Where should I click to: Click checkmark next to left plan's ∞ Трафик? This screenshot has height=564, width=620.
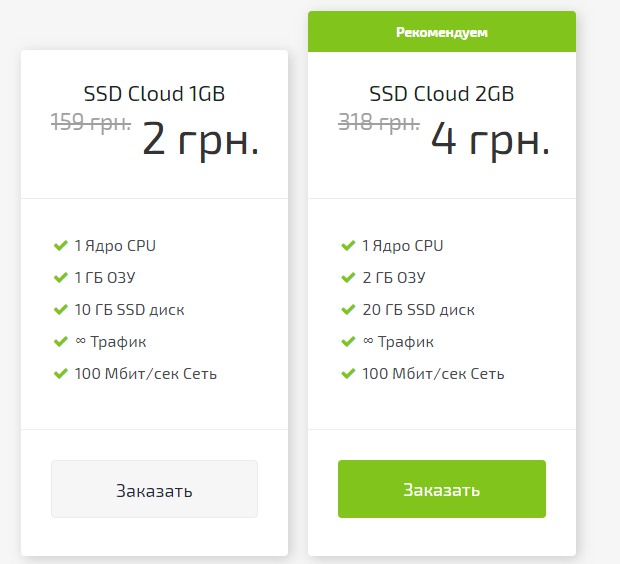61,342
